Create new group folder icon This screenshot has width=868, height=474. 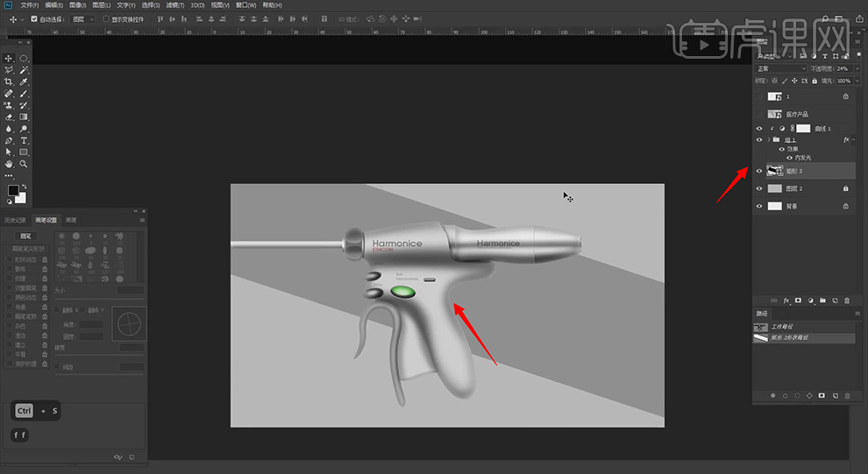point(822,301)
